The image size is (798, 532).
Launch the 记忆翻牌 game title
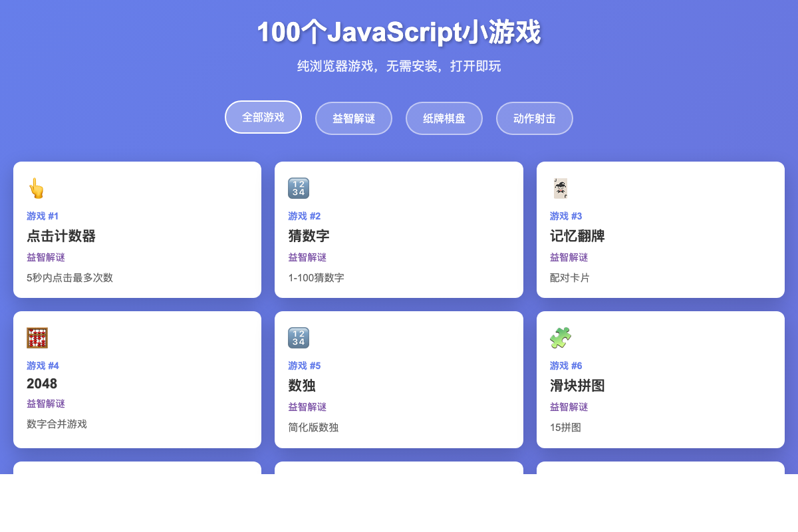coord(577,236)
